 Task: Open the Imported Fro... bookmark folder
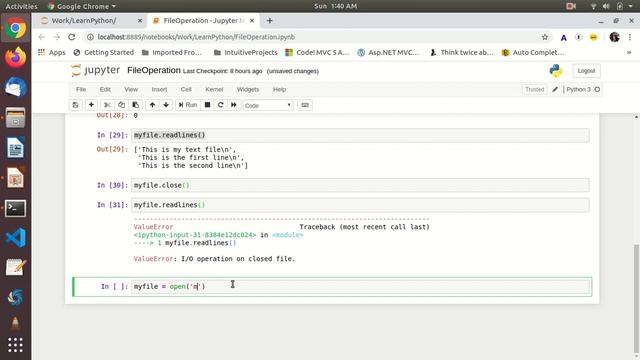pos(172,52)
